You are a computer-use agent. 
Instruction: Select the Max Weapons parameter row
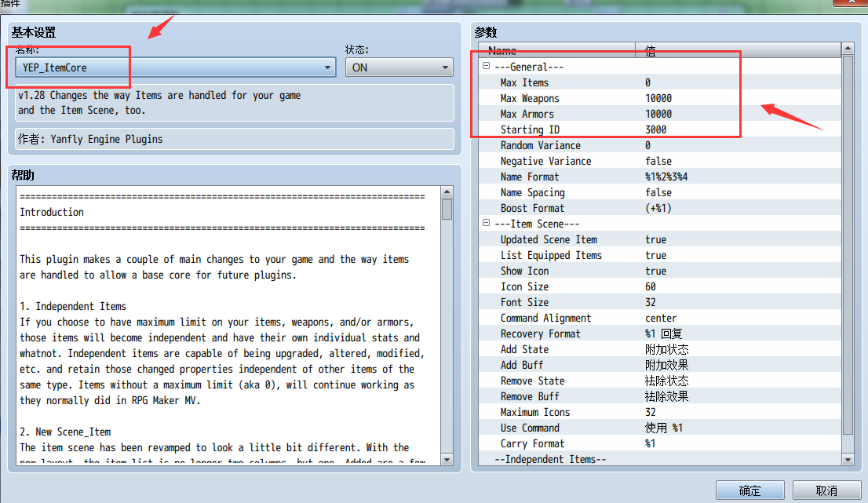coord(660,98)
